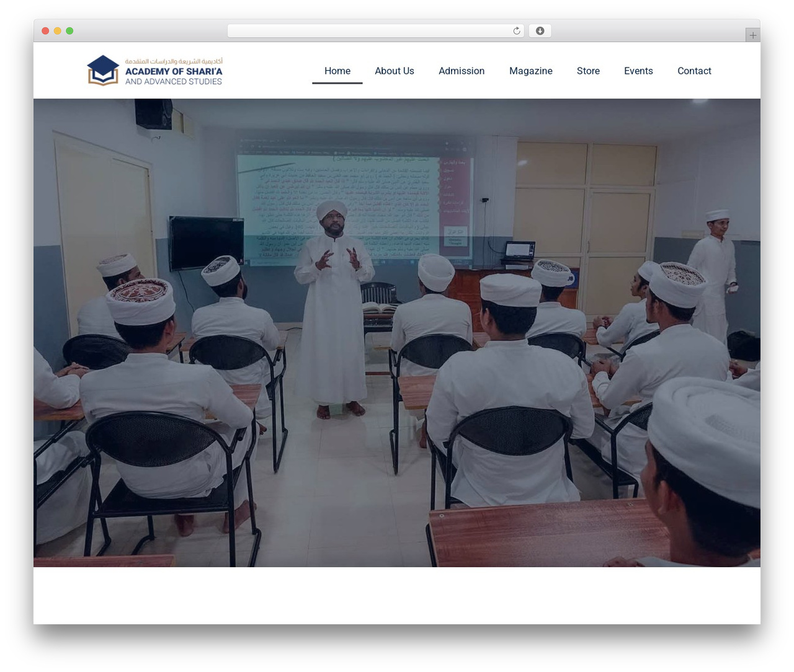Go to the Home menu item

[337, 71]
